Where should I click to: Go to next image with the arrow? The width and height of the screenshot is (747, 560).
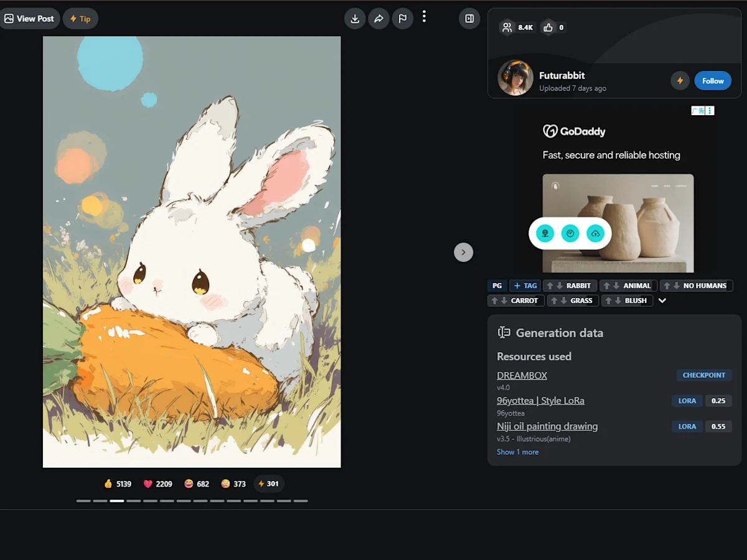click(x=463, y=252)
